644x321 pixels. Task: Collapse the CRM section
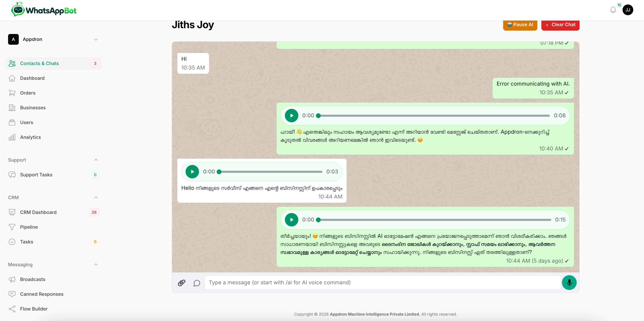[x=96, y=198]
